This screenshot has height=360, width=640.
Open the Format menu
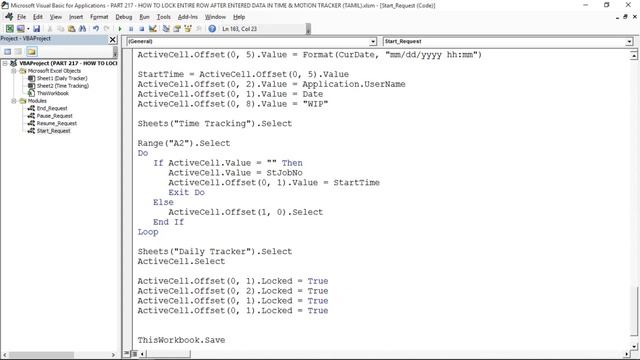click(x=99, y=17)
